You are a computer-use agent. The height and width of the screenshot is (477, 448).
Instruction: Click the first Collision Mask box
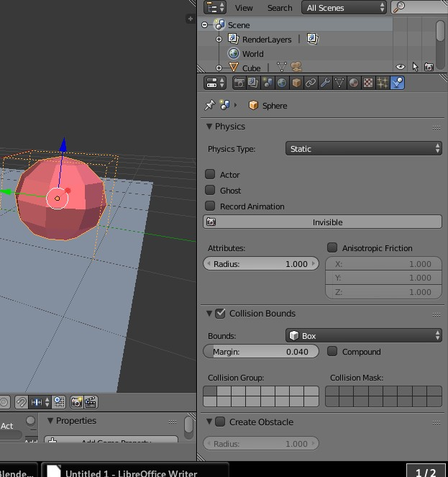coord(332,391)
